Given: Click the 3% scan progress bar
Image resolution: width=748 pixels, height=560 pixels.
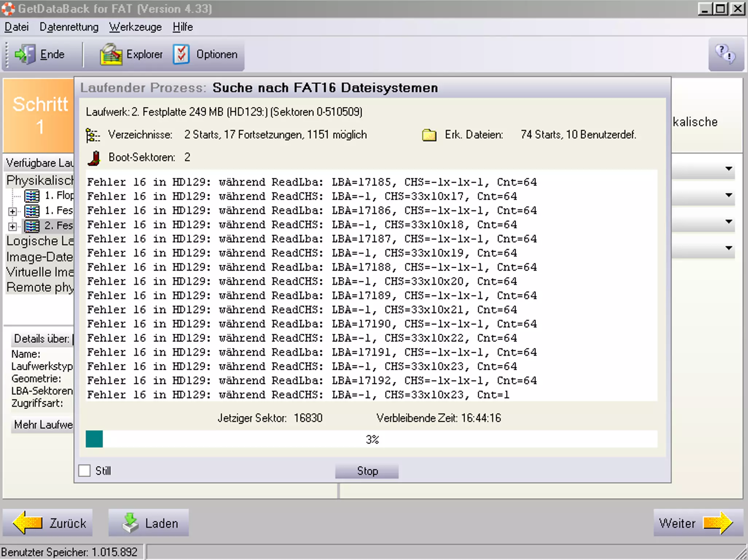Looking at the screenshot, I should pos(372,439).
